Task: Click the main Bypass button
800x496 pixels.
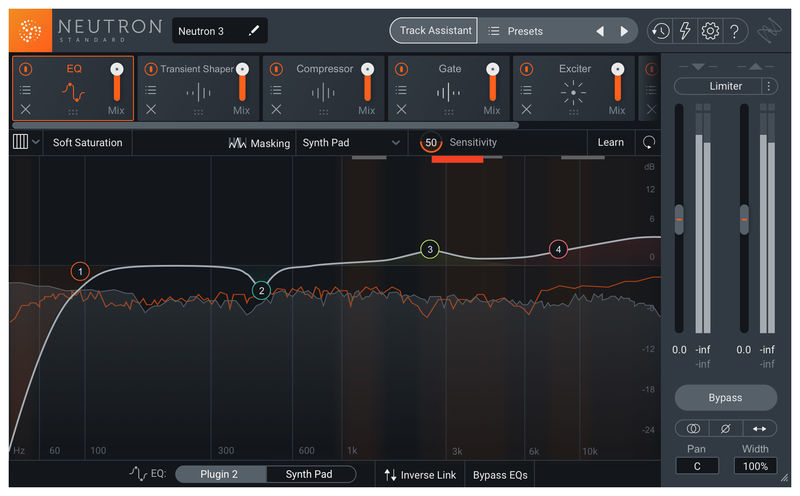Action: click(726, 398)
